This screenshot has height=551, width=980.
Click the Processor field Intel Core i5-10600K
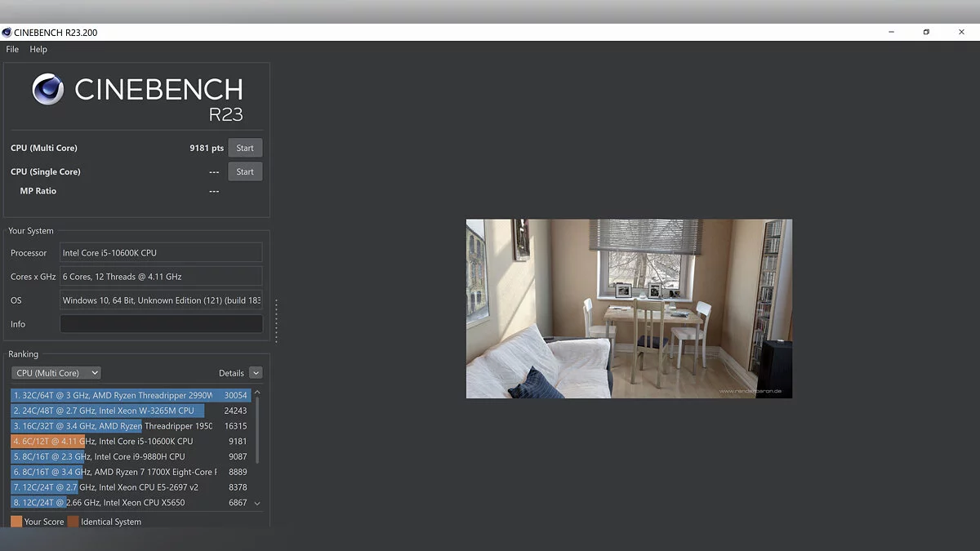161,253
